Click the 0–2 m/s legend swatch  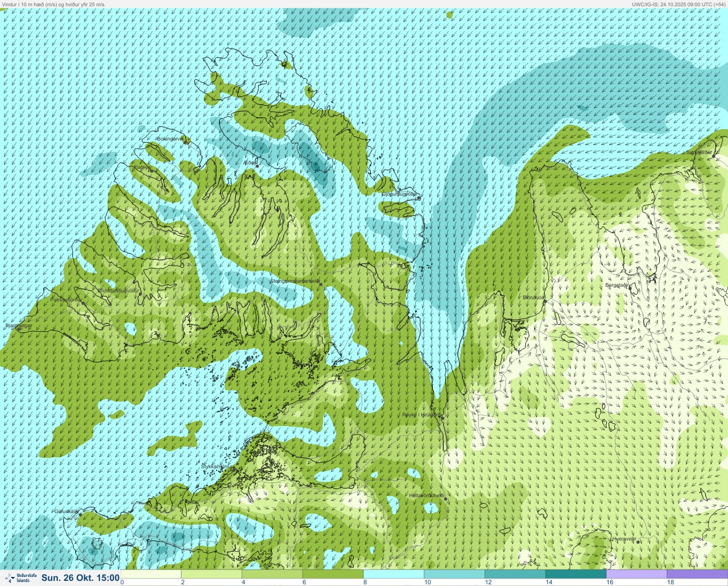tap(151, 574)
